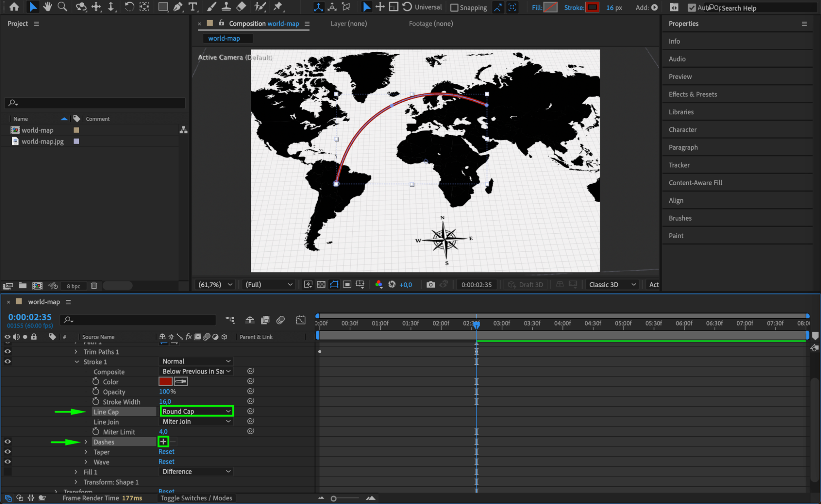
Task: Take snapshot with camera icon
Action: click(430, 285)
